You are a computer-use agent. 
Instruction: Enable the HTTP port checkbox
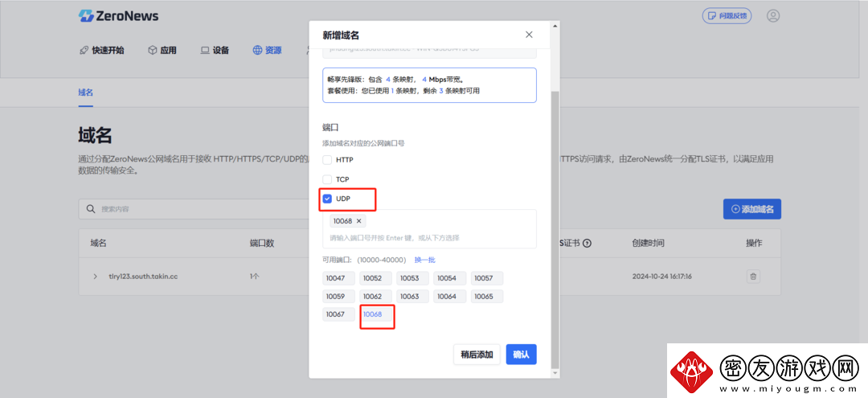tap(327, 160)
